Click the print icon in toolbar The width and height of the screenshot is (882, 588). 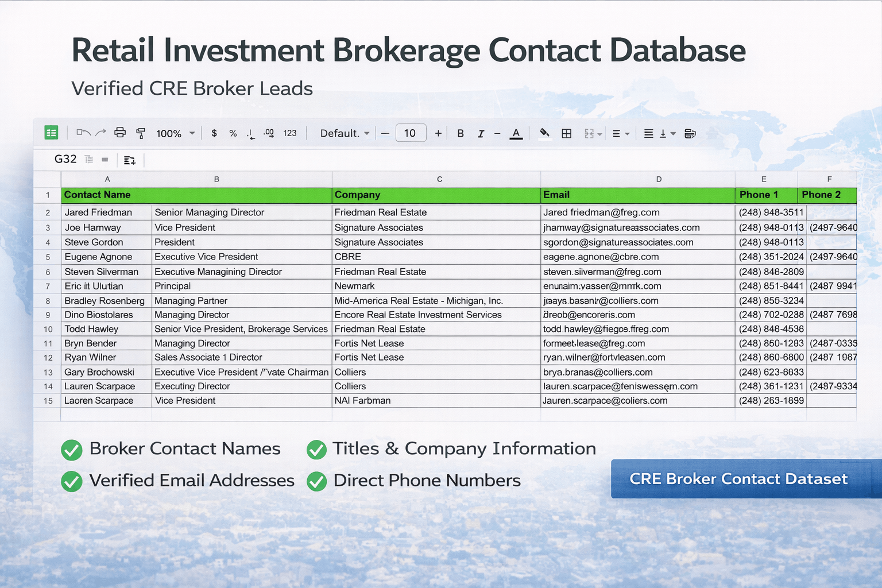(120, 133)
